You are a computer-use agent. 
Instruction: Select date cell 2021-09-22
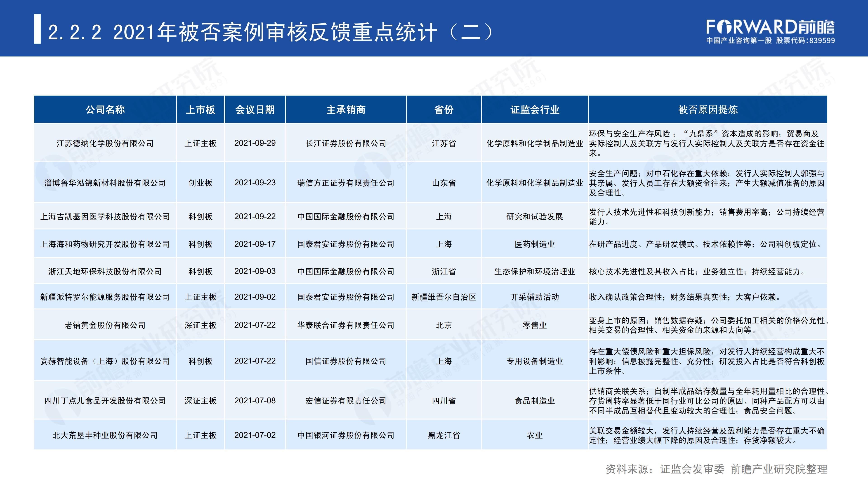(255, 217)
